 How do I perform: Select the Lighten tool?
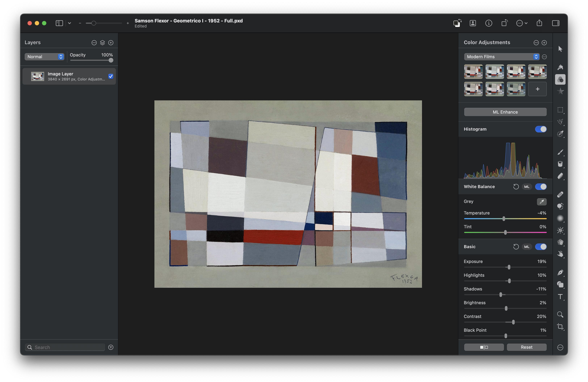tap(560, 230)
